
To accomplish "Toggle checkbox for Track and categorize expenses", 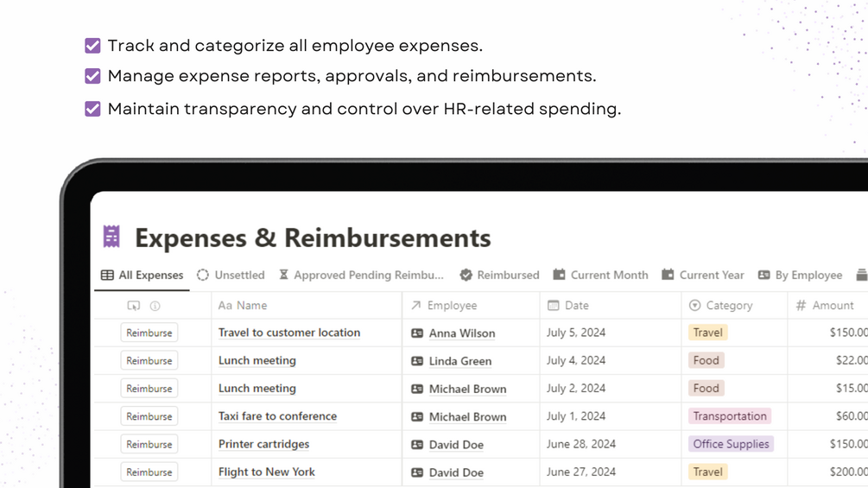I will [x=92, y=46].
